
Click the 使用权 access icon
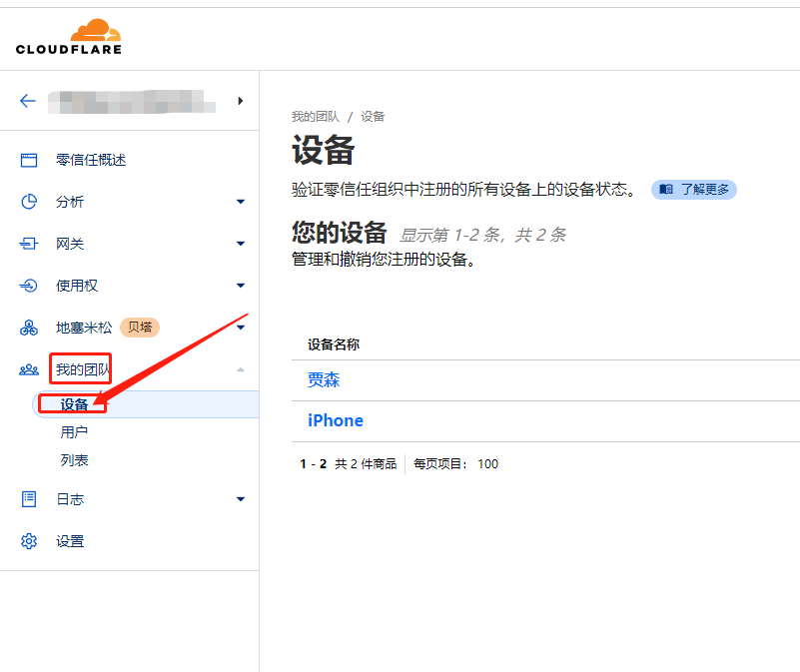click(29, 286)
